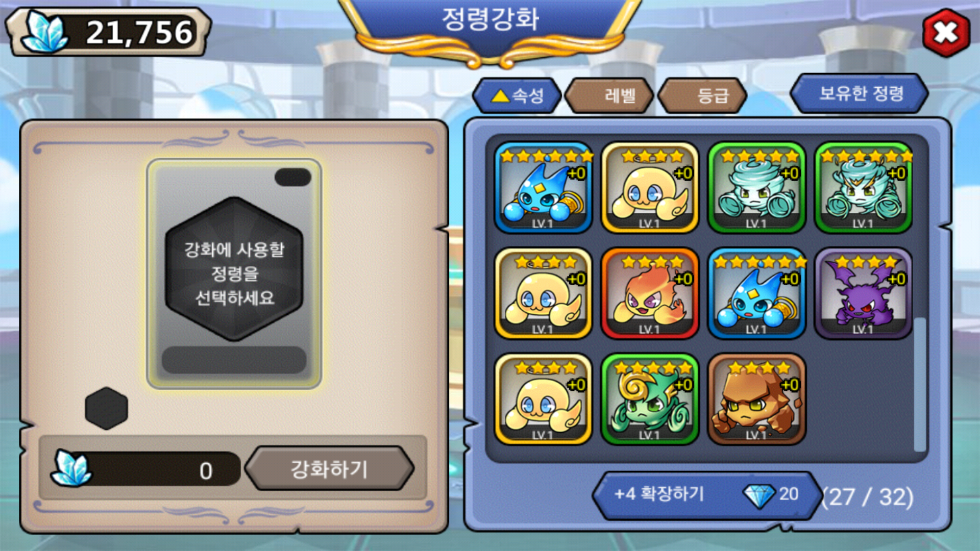Sort spirits by 속성 attribute
The width and height of the screenshot is (980, 551).
[x=517, y=95]
